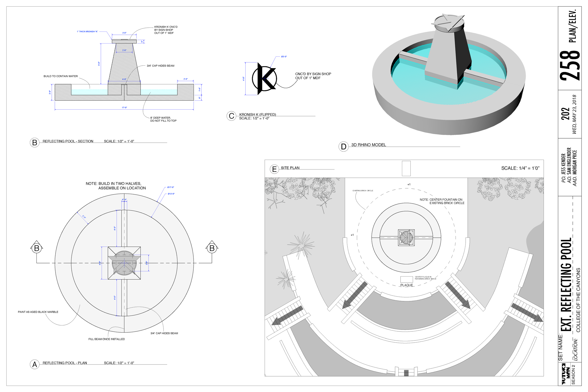Click the circled C drawing label
This screenshot has height=392, width=588.
click(231, 116)
